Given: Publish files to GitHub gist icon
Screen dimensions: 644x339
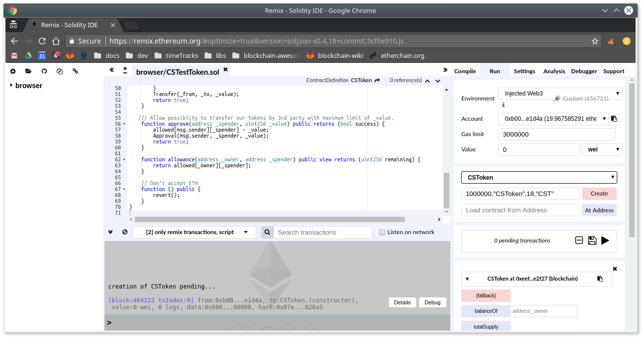Looking at the screenshot, I should [x=44, y=71].
